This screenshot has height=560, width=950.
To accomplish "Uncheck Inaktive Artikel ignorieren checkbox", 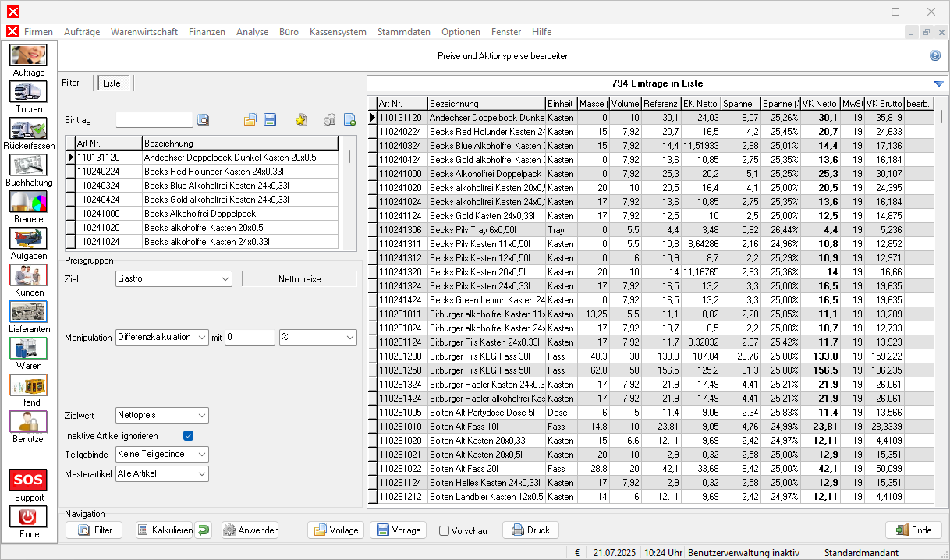I will 188,435.
